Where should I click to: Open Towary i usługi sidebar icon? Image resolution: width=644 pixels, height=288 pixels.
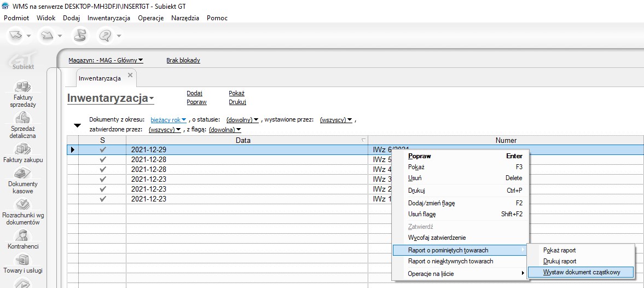[23, 263]
